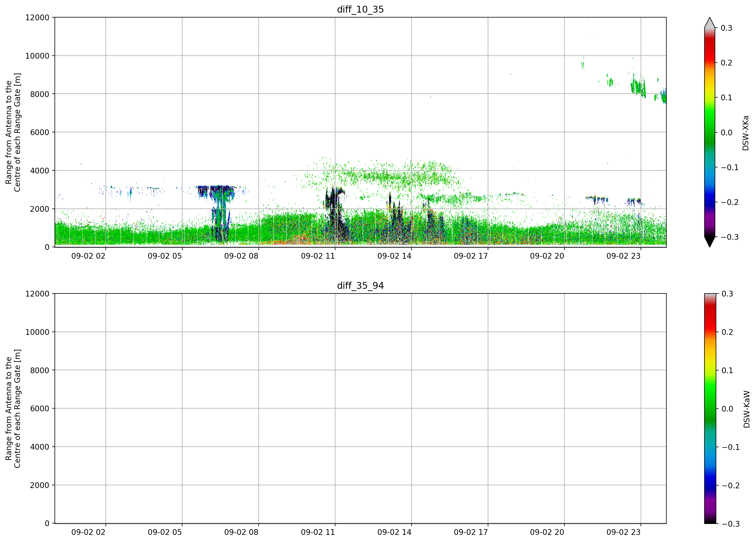Click the 09-02 23 tick in bottom plot

click(x=623, y=532)
